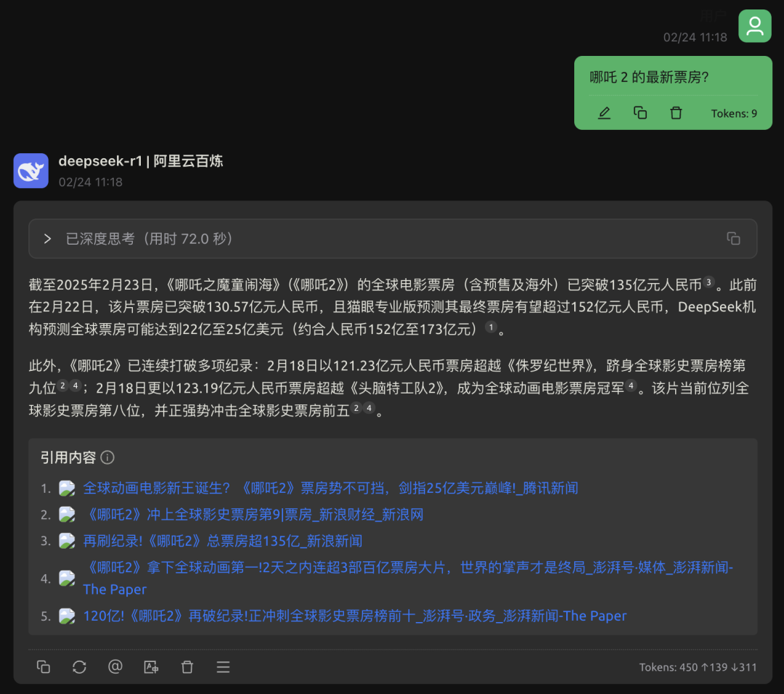Click the user message timestamp 02/24 11:18

click(695, 38)
